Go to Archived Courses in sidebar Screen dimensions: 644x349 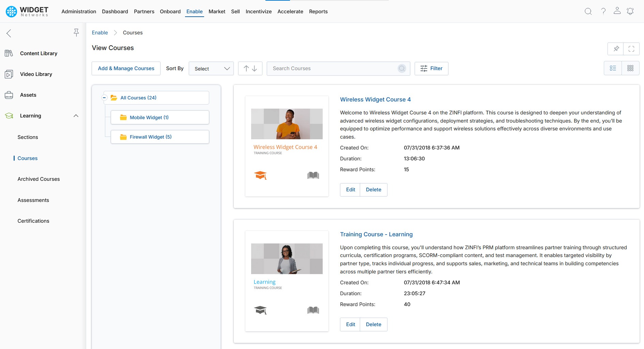[x=39, y=179]
